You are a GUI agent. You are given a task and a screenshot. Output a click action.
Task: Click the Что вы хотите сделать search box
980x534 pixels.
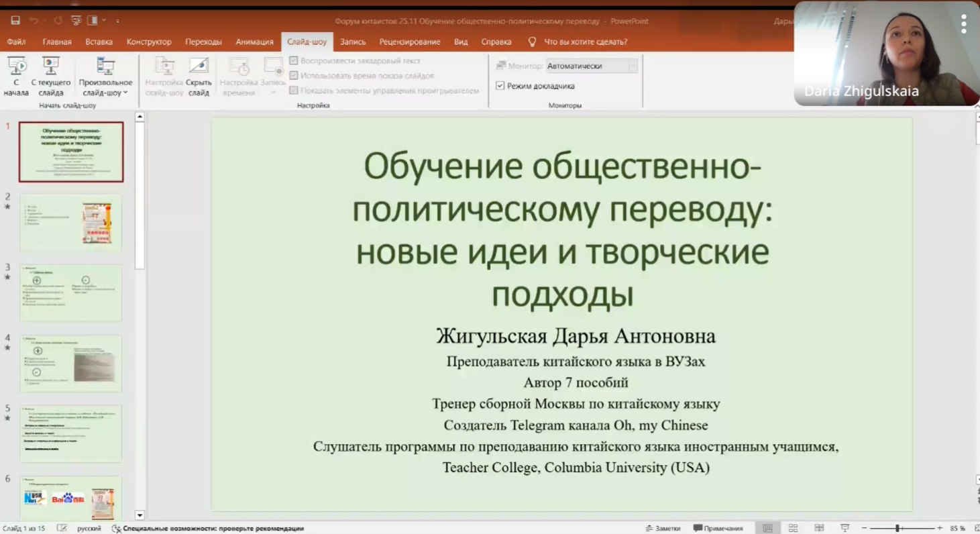coord(586,42)
